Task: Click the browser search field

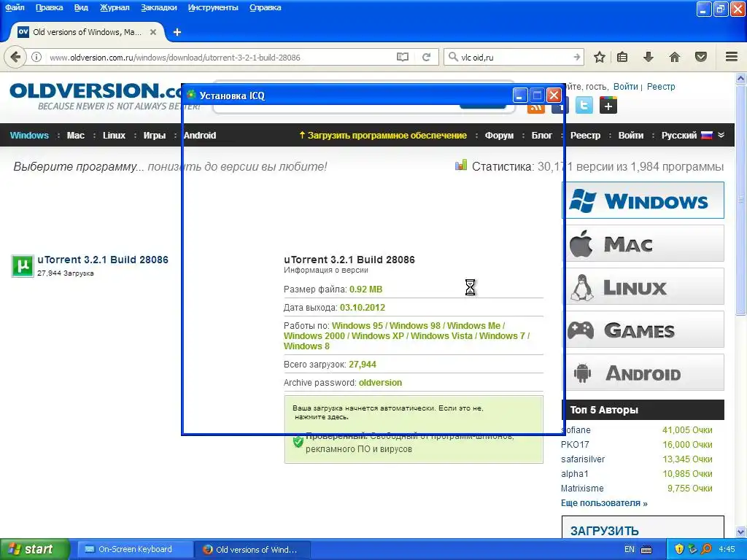Action: [x=514, y=57]
